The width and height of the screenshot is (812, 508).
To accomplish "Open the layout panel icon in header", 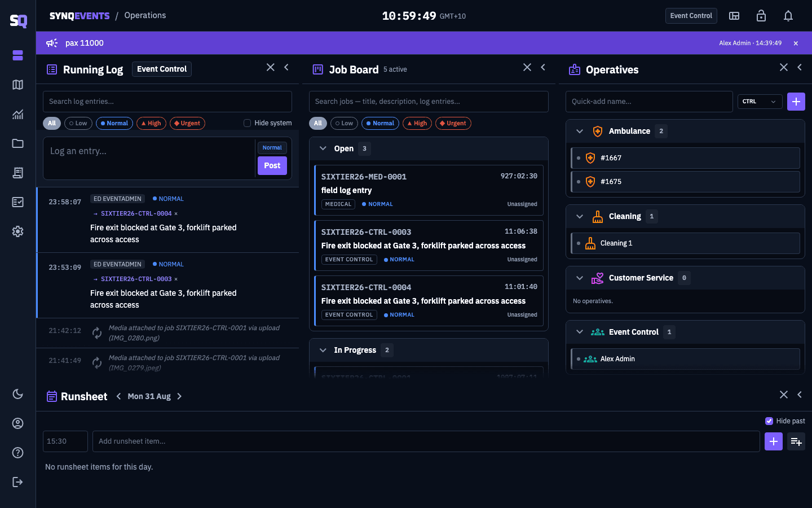I will pos(734,16).
